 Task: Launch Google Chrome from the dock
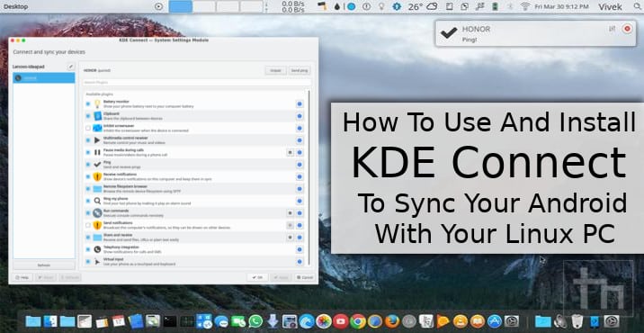358,321
